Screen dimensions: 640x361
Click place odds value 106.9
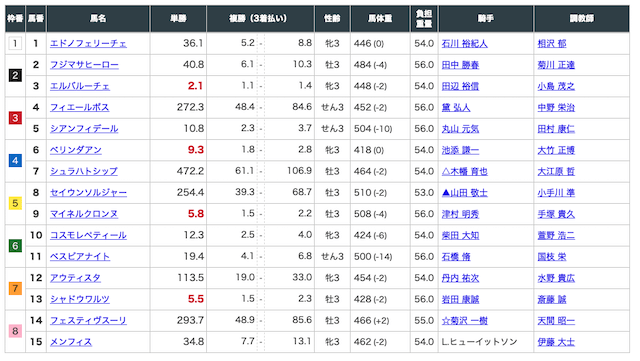[x=299, y=171]
